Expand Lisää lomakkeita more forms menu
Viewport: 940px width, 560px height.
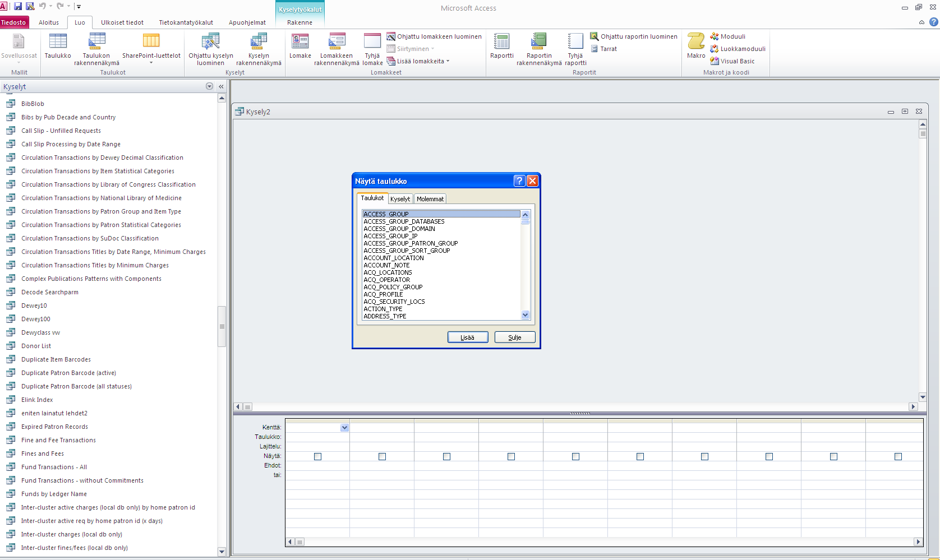pyautogui.click(x=418, y=61)
